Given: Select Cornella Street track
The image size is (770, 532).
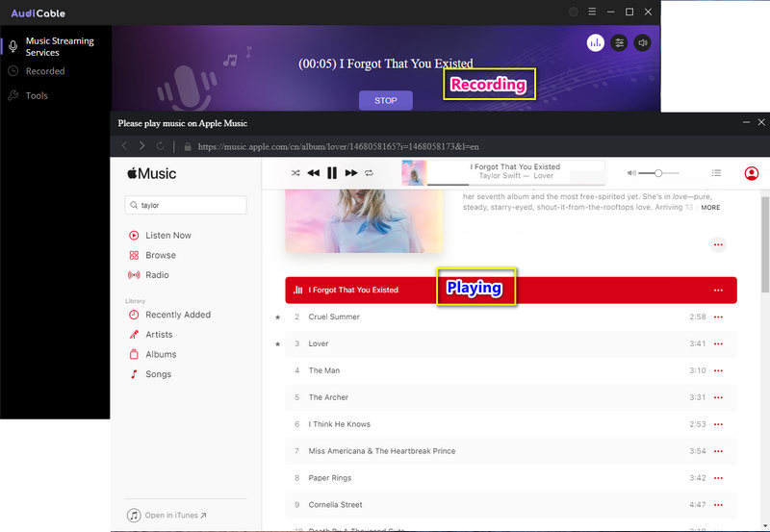Looking at the screenshot, I should 511,504.
